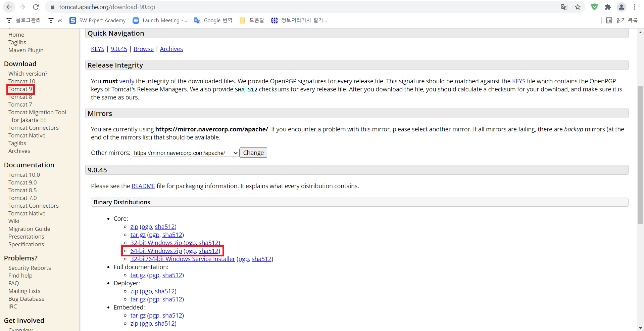Click the scrollbar up arrow
Image resolution: width=644 pixels, height=331 pixels.
[x=640, y=33]
